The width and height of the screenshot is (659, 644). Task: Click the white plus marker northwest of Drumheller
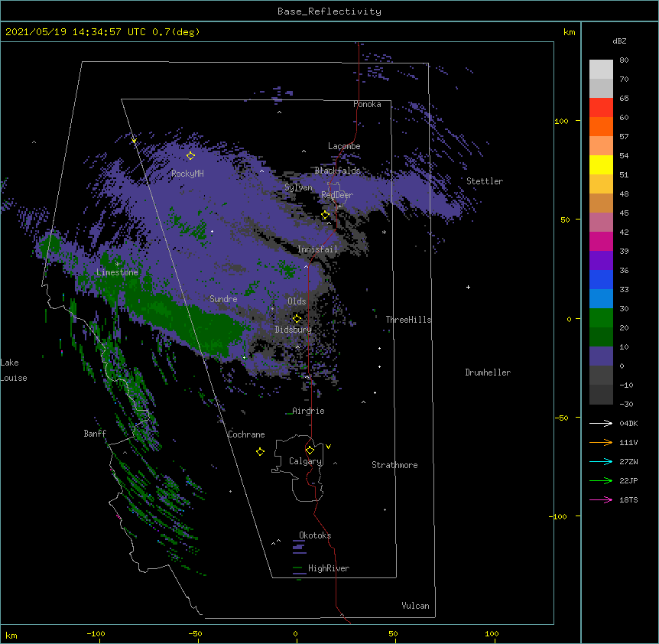(468, 287)
